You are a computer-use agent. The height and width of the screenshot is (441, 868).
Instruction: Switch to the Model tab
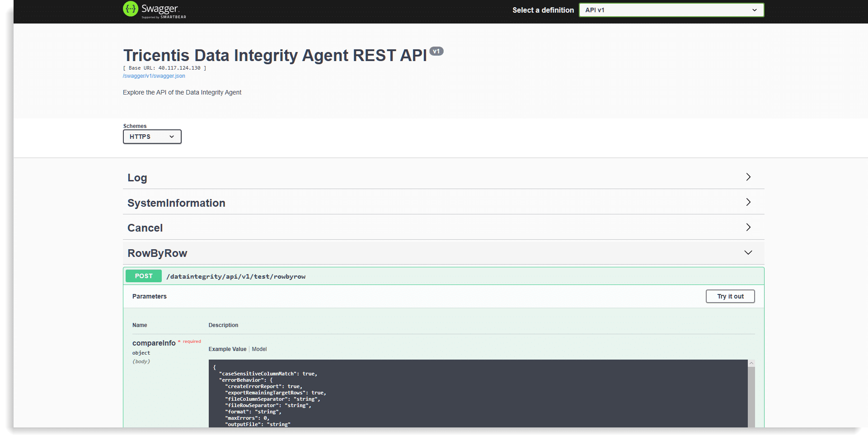point(259,349)
